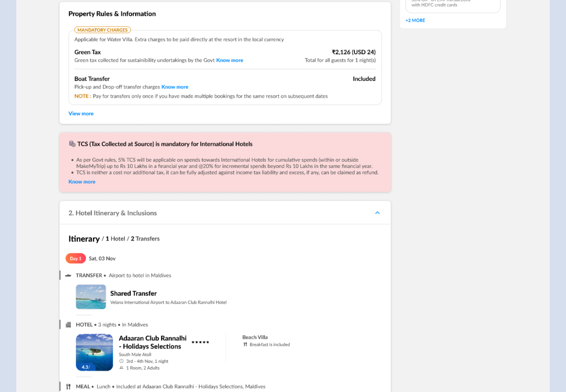Open Boat Transfer Know more link

[x=175, y=87]
